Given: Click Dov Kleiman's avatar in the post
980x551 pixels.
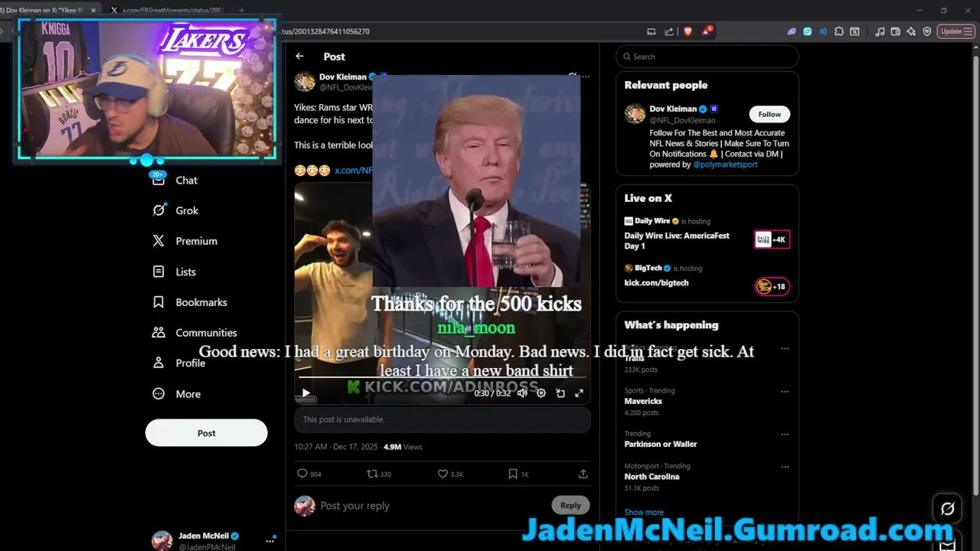Looking at the screenshot, I should click(x=305, y=82).
